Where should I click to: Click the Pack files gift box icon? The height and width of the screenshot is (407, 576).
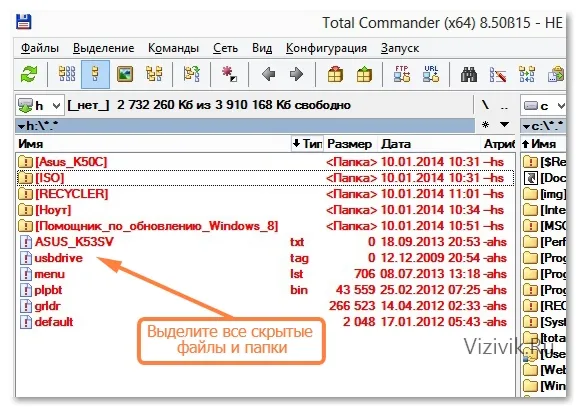[335, 75]
